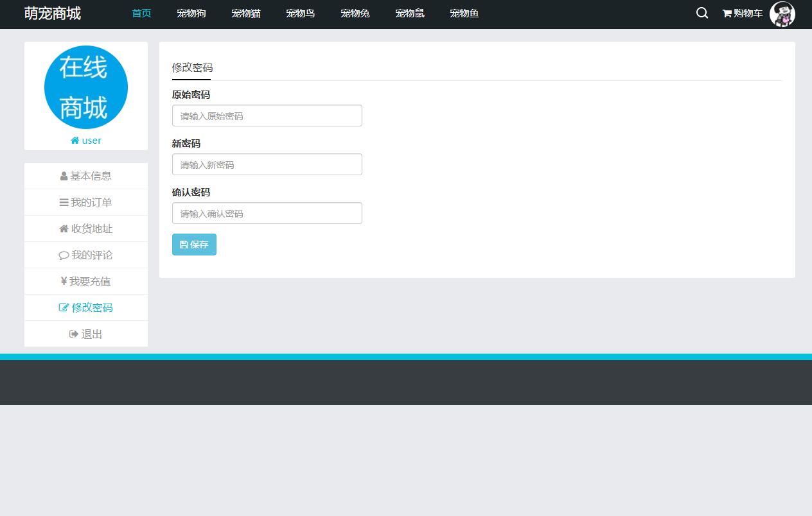Open 我要充值 in the sidebar
Screen dimensions: 812x516
pyautogui.click(x=86, y=281)
